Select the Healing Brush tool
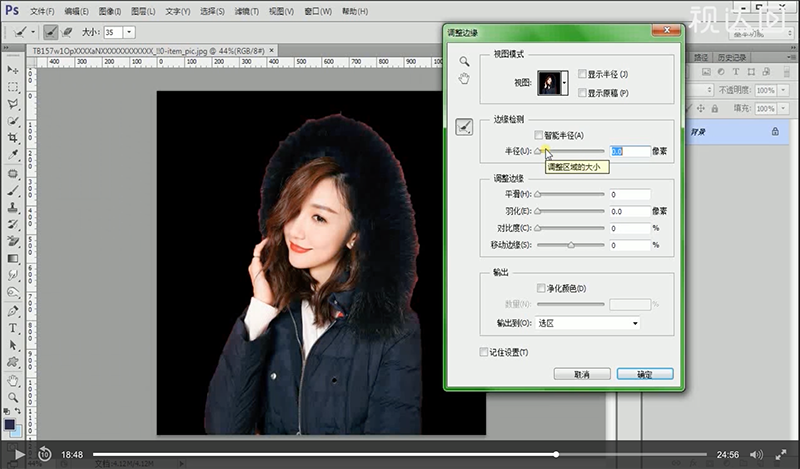This screenshot has width=800, height=469. pos(13,174)
